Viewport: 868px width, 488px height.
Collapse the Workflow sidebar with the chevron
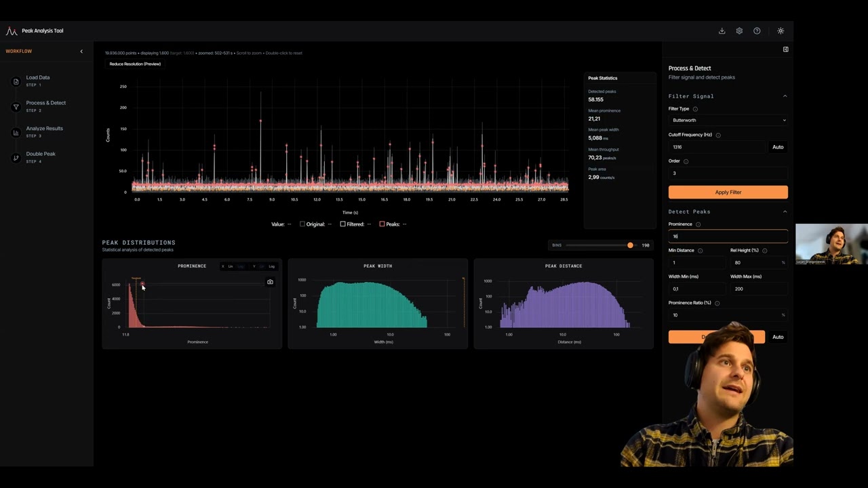(81, 52)
